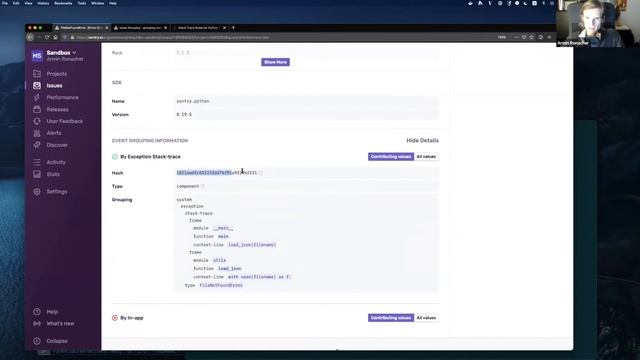The height and width of the screenshot is (360, 640).
Task: Collapse grouping info via Hide Details
Action: click(x=422, y=140)
